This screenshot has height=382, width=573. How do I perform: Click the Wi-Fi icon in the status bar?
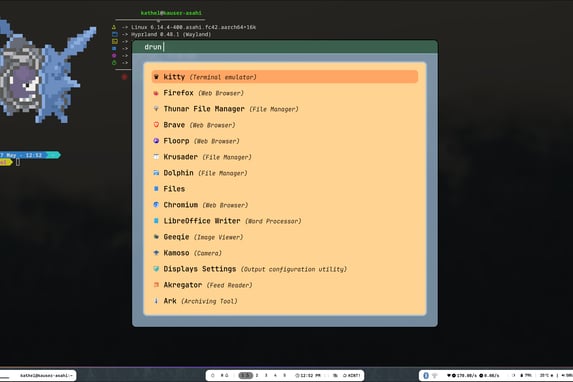(x=435, y=375)
